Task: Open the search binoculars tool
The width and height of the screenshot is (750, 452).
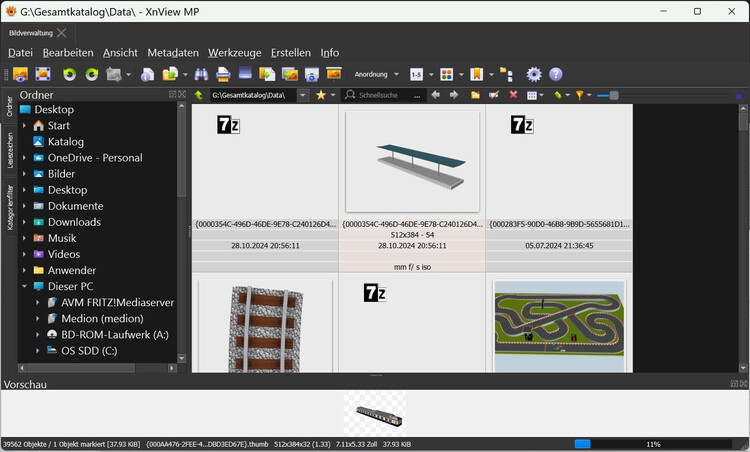Action: tap(201, 74)
